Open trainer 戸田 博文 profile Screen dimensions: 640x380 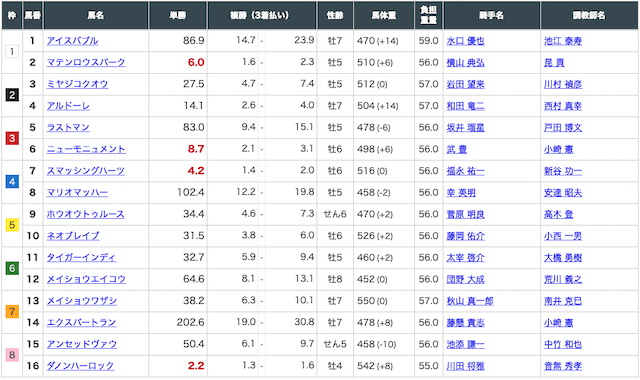pyautogui.click(x=563, y=127)
